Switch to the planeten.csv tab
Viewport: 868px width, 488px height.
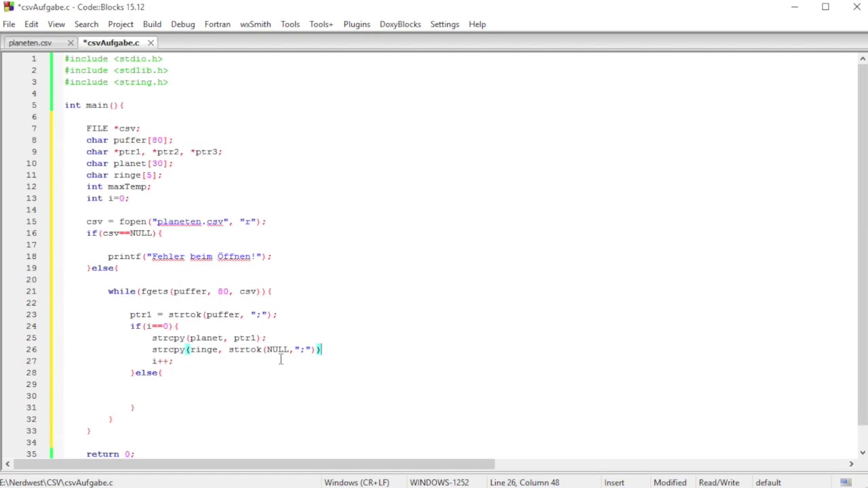(x=31, y=43)
